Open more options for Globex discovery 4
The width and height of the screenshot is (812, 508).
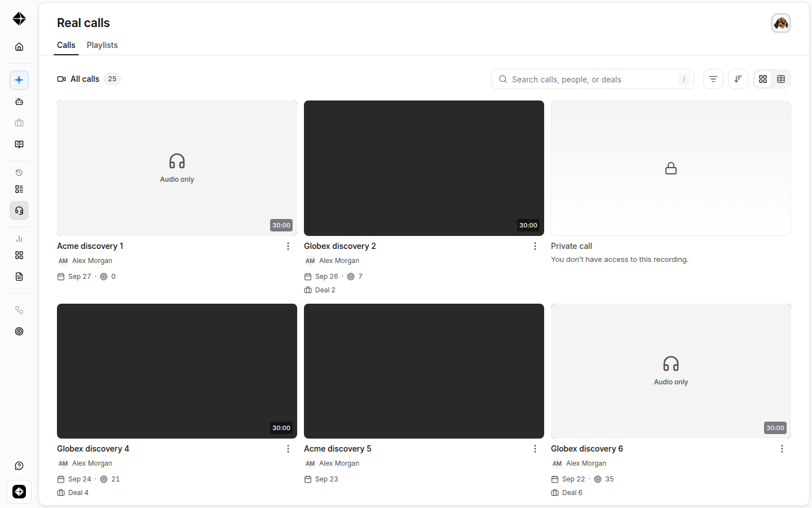coord(288,449)
